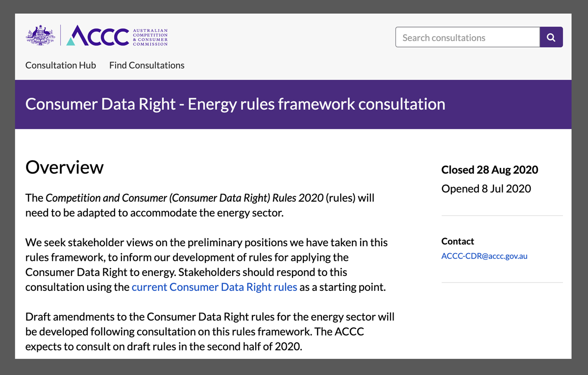Click paragraph starting Draft amendments
This screenshot has width=588, height=375.
[210, 332]
